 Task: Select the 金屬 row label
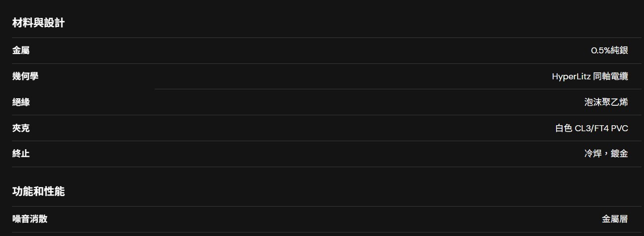pyautogui.click(x=21, y=50)
